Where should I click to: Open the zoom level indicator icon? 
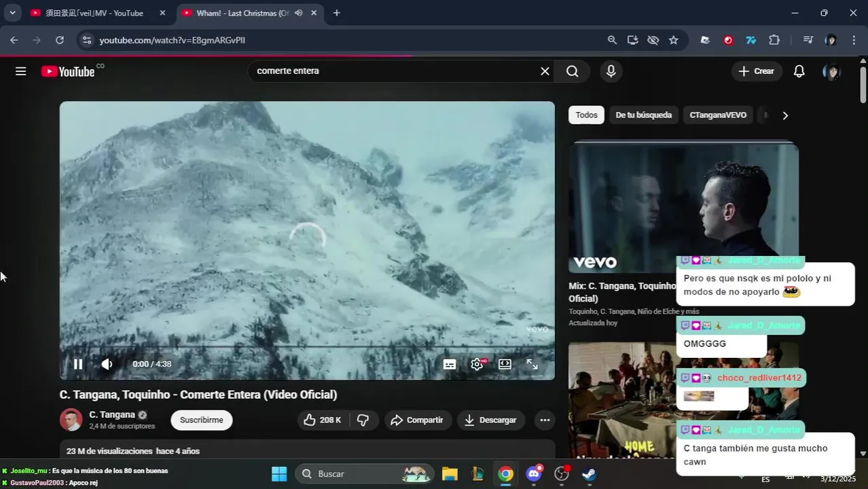[612, 40]
